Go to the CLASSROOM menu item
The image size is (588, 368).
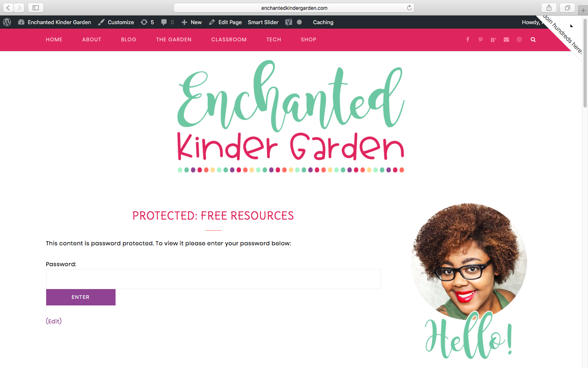(x=229, y=40)
